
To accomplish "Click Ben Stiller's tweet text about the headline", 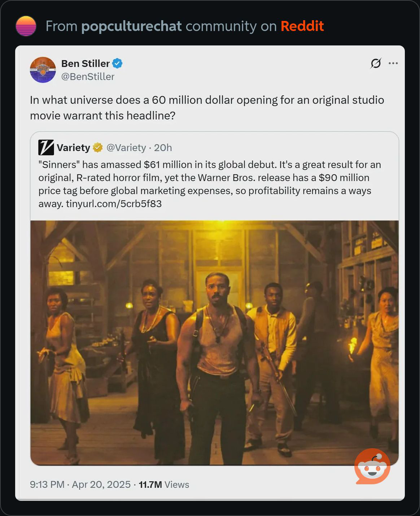I will 207,107.
